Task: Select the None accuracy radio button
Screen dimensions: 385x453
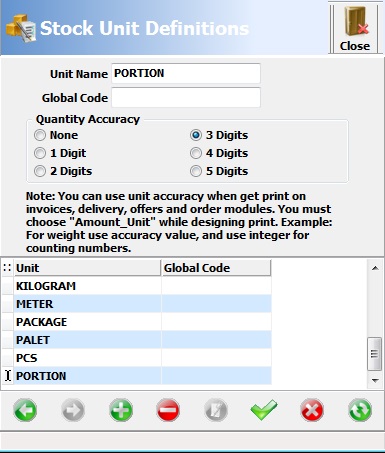Action: [x=40, y=135]
